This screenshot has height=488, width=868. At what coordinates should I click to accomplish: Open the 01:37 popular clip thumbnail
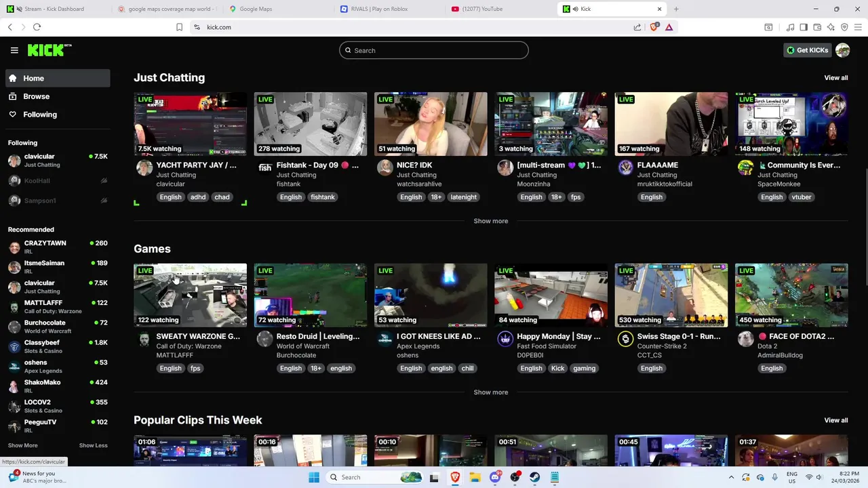pyautogui.click(x=791, y=451)
